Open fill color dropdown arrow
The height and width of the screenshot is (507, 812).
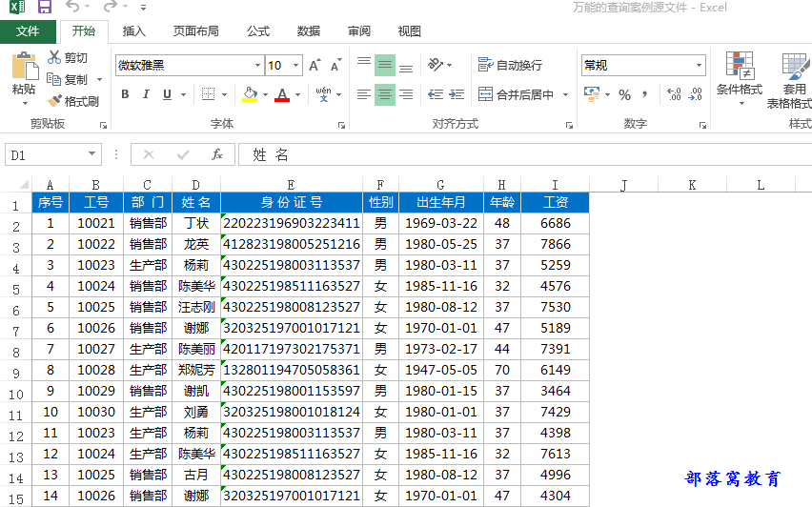tap(265, 94)
